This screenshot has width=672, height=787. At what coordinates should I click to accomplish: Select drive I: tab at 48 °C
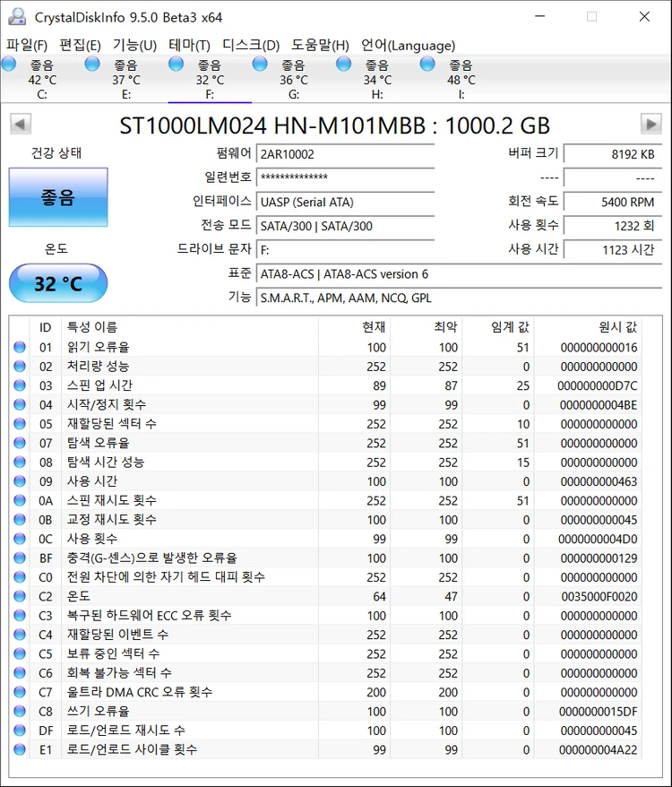[461, 79]
